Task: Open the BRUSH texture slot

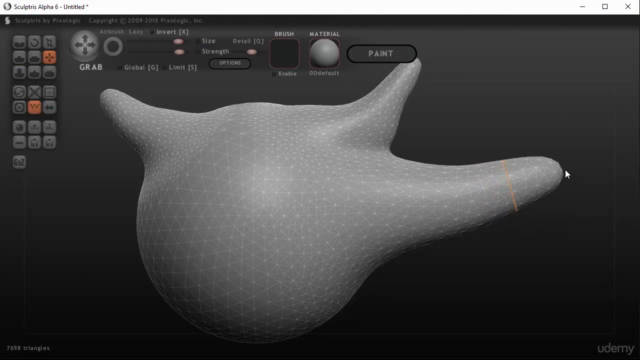Action: pos(284,53)
